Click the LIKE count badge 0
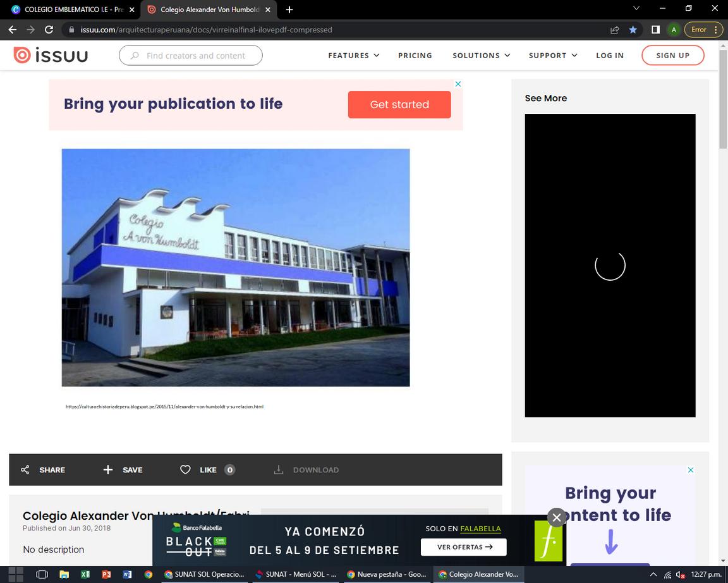This screenshot has width=728, height=583. tap(229, 470)
